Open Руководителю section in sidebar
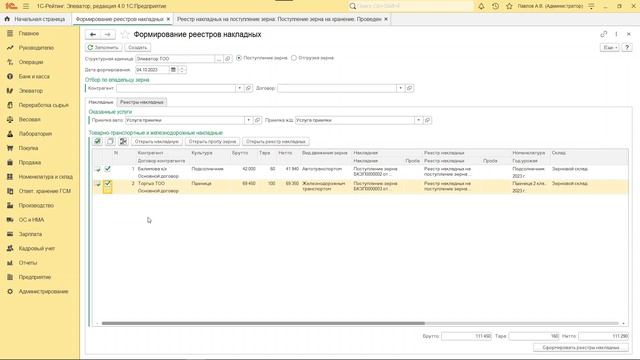The width and height of the screenshot is (640, 360). click(36, 48)
